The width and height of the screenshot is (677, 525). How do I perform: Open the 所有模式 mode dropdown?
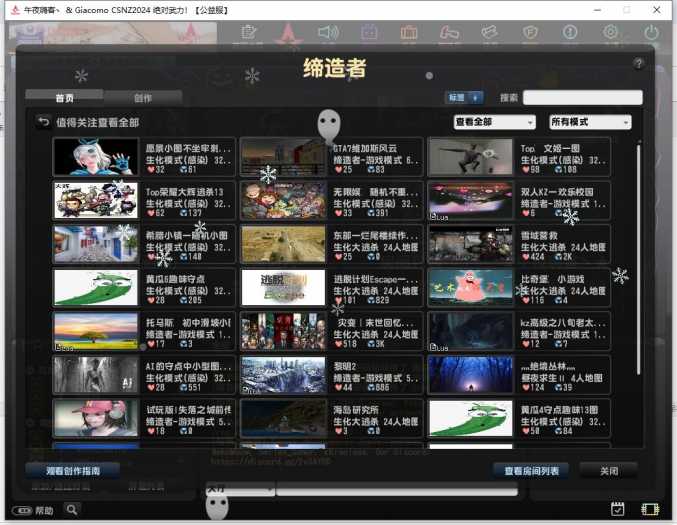(x=590, y=122)
